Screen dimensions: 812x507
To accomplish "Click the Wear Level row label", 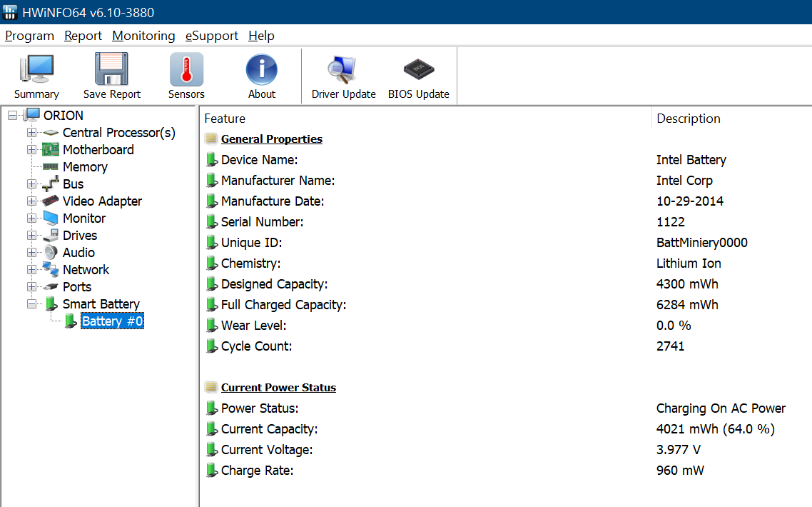I will (x=254, y=326).
